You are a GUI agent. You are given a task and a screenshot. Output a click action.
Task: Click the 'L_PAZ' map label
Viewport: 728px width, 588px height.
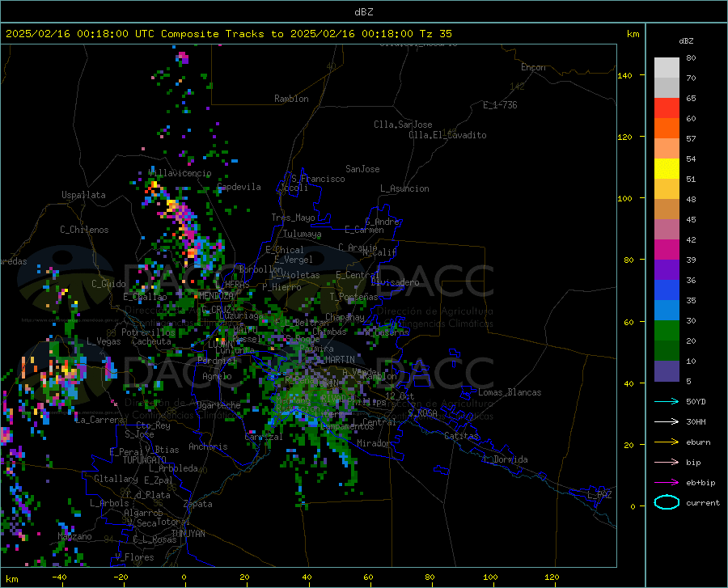pos(599,495)
